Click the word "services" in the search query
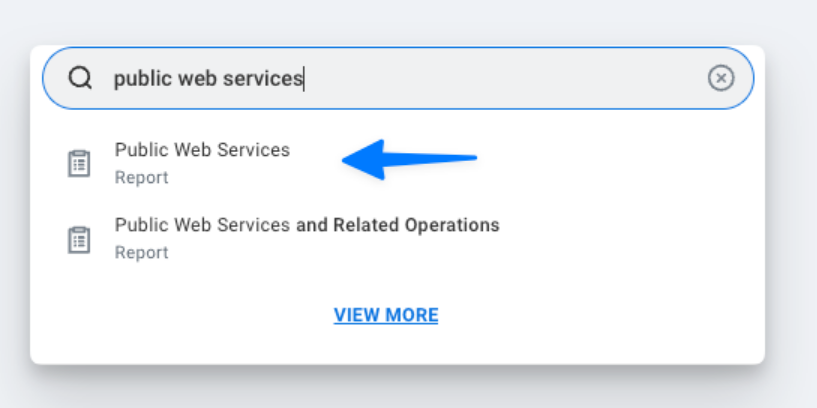 (x=269, y=78)
